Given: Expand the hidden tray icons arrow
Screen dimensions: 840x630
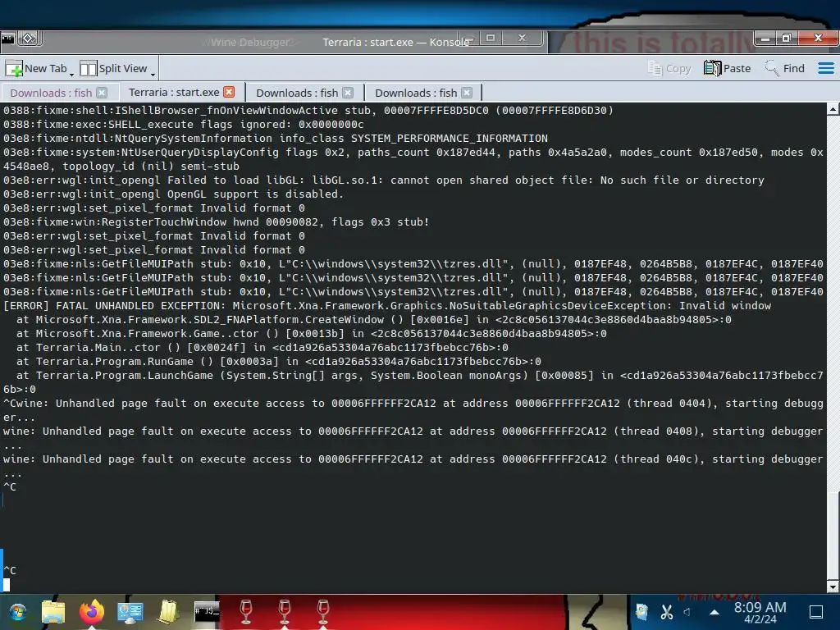Looking at the screenshot, I should [714, 612].
